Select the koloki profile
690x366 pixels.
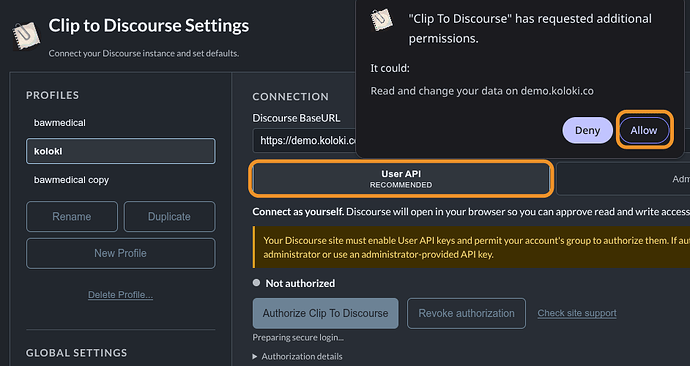121,151
